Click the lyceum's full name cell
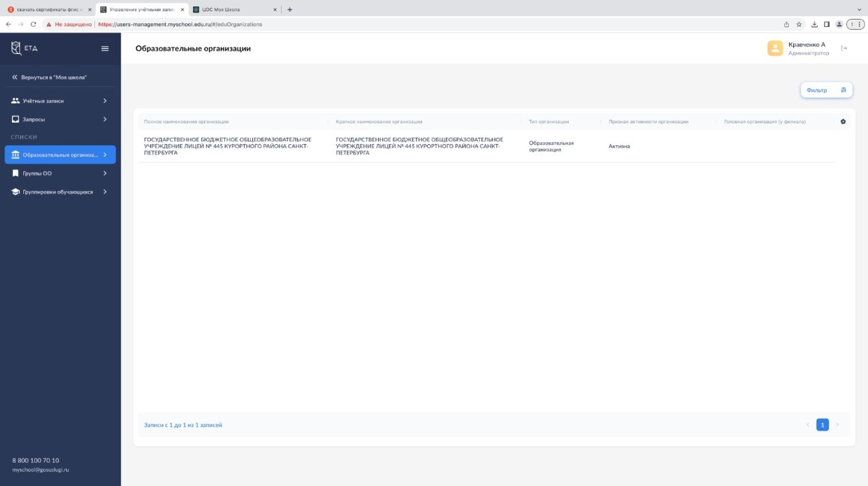 (x=228, y=146)
